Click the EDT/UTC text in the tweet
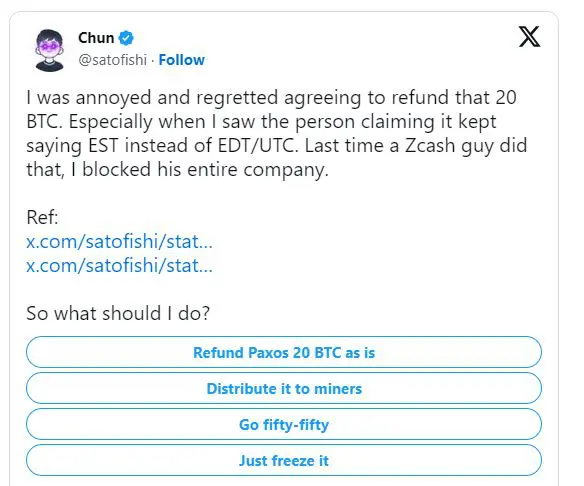 click(x=258, y=145)
